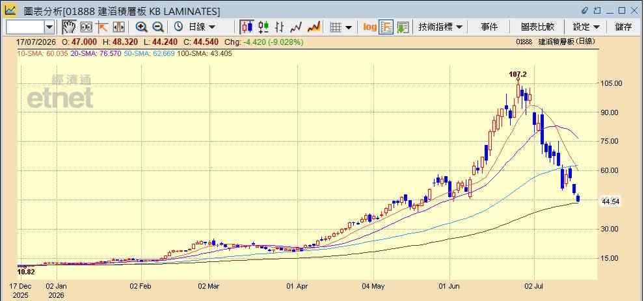This screenshot has width=644, height=301.
Task: Toggle the log scale option
Action: pyautogui.click(x=369, y=27)
